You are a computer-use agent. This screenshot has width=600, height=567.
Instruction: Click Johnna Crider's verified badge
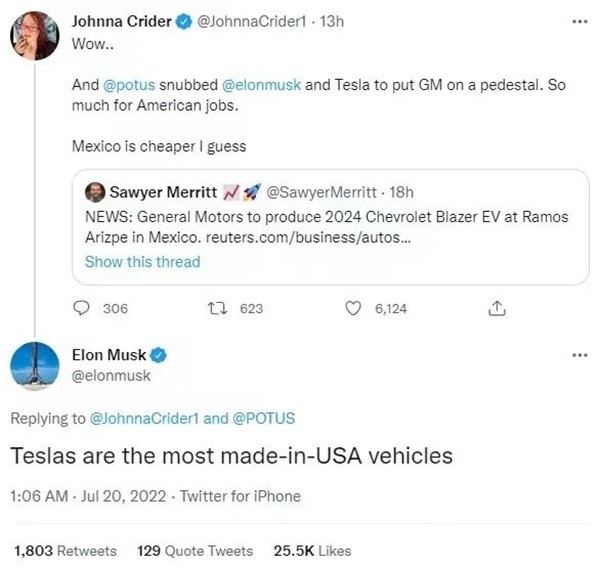coord(187,23)
